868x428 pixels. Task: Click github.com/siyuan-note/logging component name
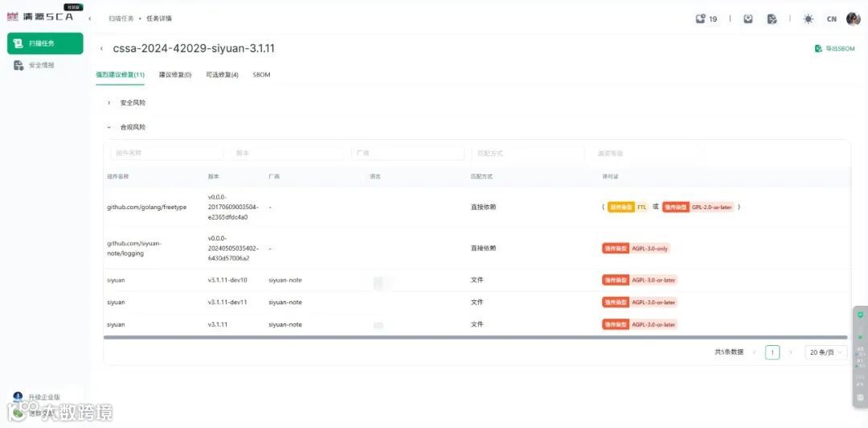pos(134,248)
